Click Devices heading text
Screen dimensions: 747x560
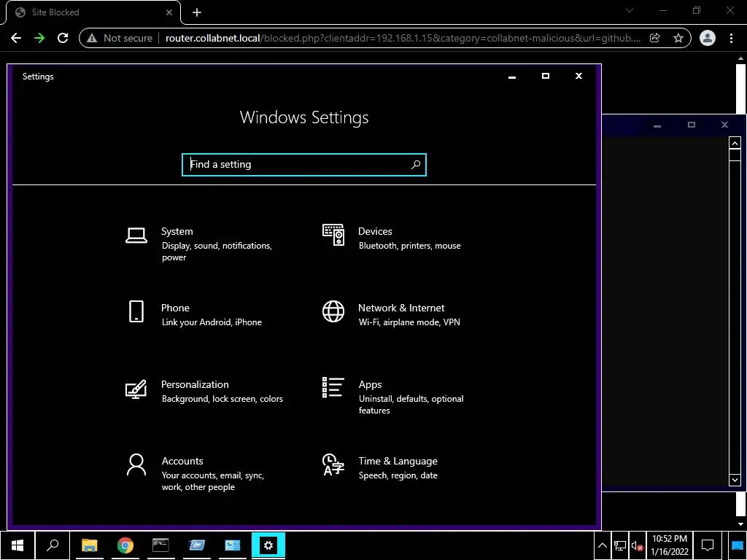coord(375,231)
